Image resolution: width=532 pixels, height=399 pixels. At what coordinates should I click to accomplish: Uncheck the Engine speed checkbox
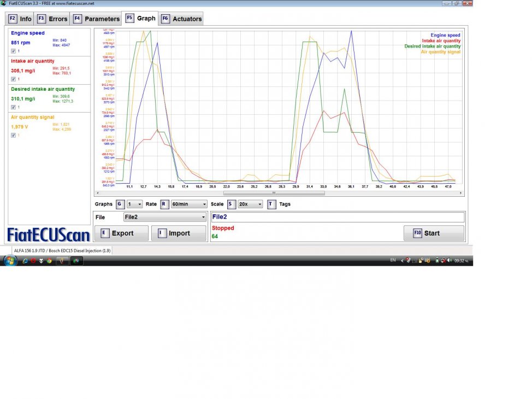13,51
